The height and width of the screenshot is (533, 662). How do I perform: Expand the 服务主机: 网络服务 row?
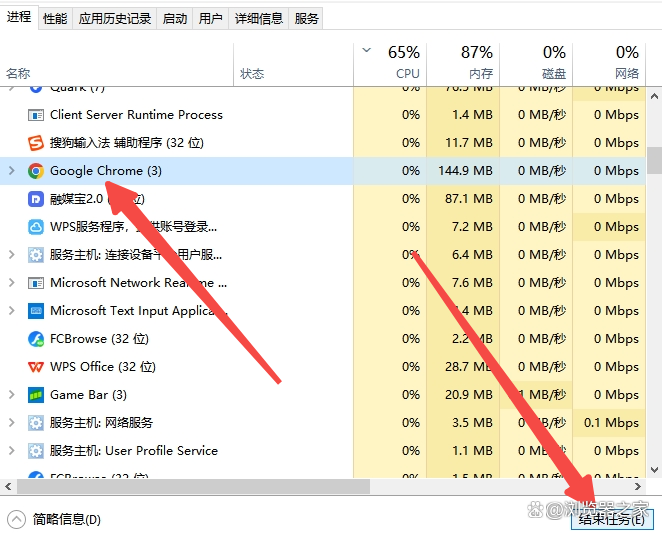click(12, 423)
